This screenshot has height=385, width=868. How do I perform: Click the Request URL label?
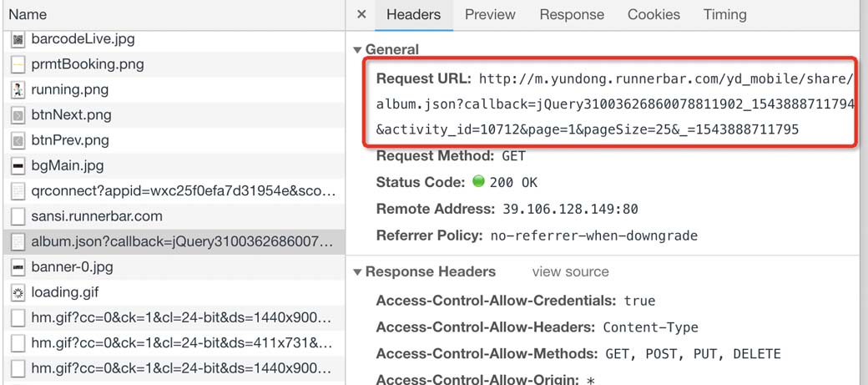click(423, 79)
